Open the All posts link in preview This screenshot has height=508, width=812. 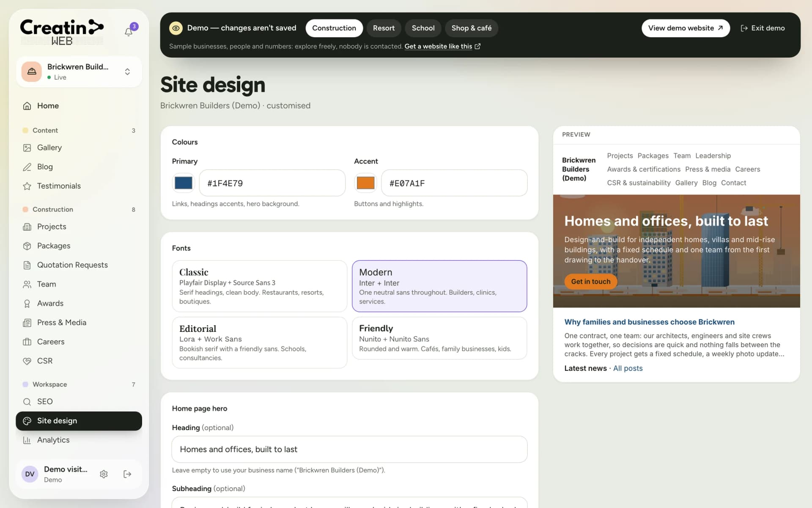628,368
